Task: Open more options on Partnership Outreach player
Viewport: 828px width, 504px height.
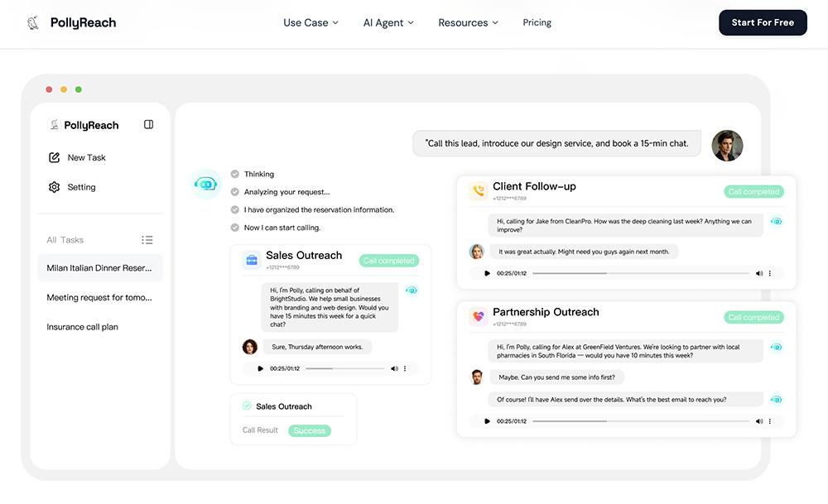Action: 770,421
